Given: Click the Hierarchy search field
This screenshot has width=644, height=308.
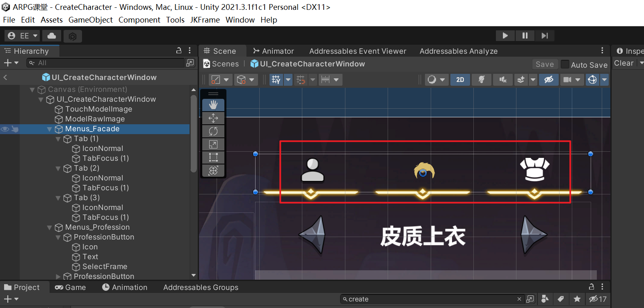Looking at the screenshot, I should click(x=106, y=63).
